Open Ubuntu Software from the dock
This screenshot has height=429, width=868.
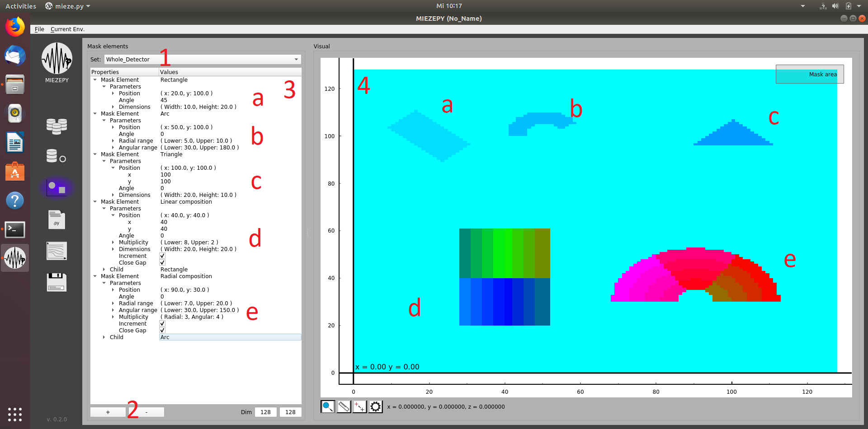tap(15, 172)
